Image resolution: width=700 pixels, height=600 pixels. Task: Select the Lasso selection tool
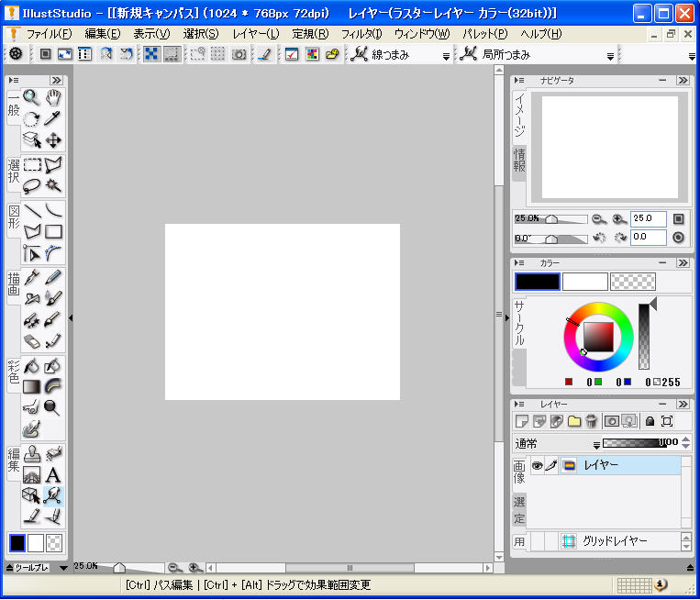click(x=32, y=185)
